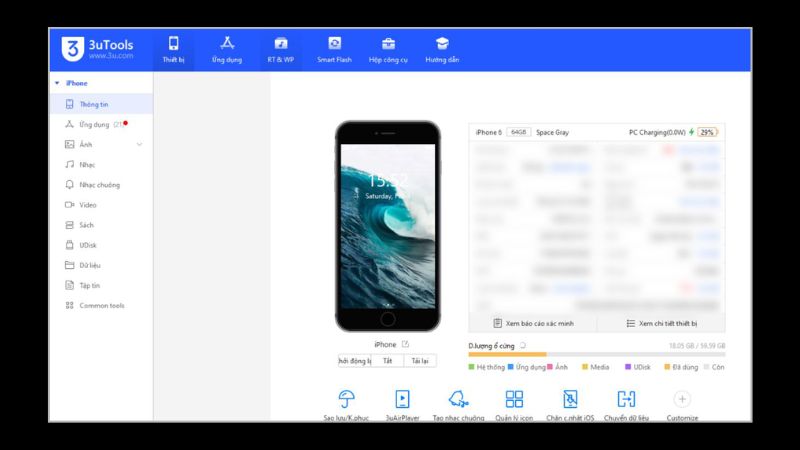Click Xem báo cáo xác minh
This screenshot has width=800, height=450.
(533, 323)
